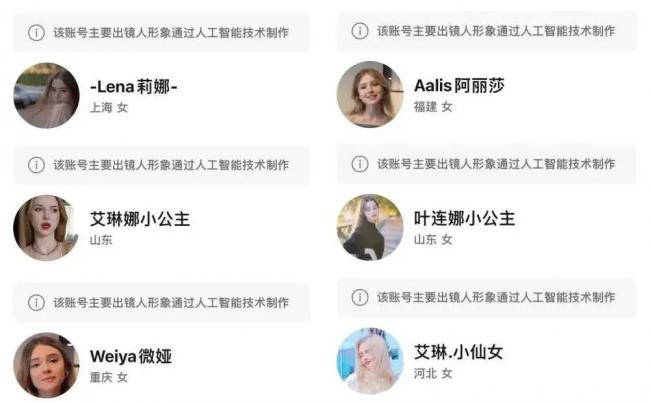Open 艾琳娜小公主 avatar photo

click(x=46, y=228)
